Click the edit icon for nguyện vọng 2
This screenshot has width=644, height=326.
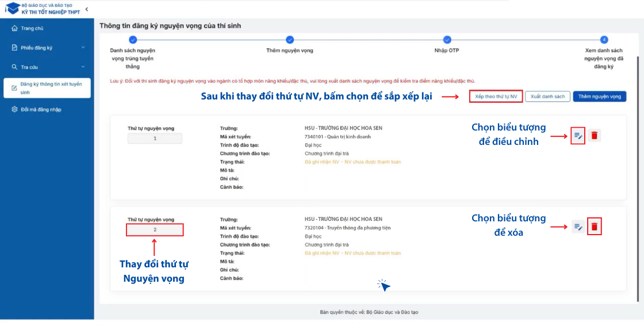pos(578,227)
